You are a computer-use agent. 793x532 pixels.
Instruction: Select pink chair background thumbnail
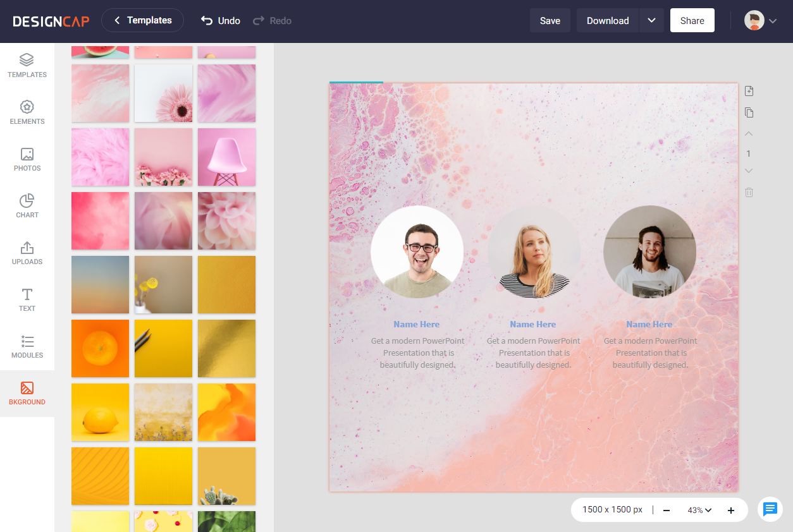pyautogui.click(x=227, y=157)
